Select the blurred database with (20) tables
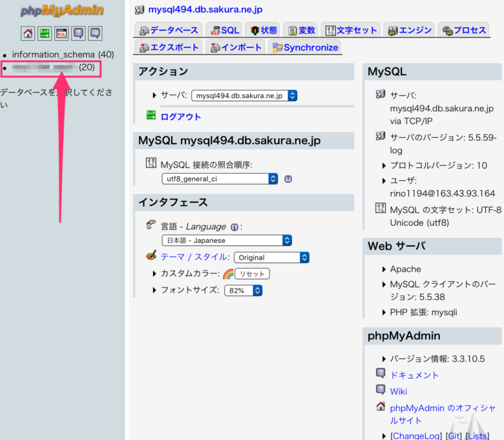 [54, 67]
